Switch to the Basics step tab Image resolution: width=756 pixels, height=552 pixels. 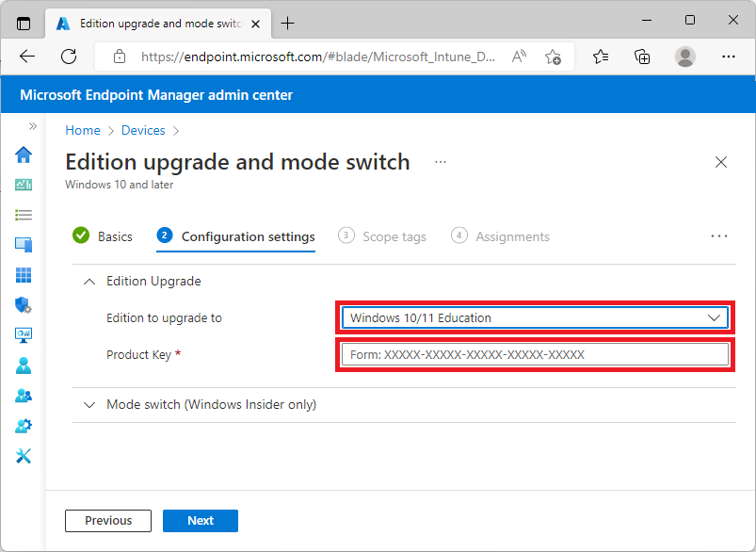pyautogui.click(x=103, y=236)
